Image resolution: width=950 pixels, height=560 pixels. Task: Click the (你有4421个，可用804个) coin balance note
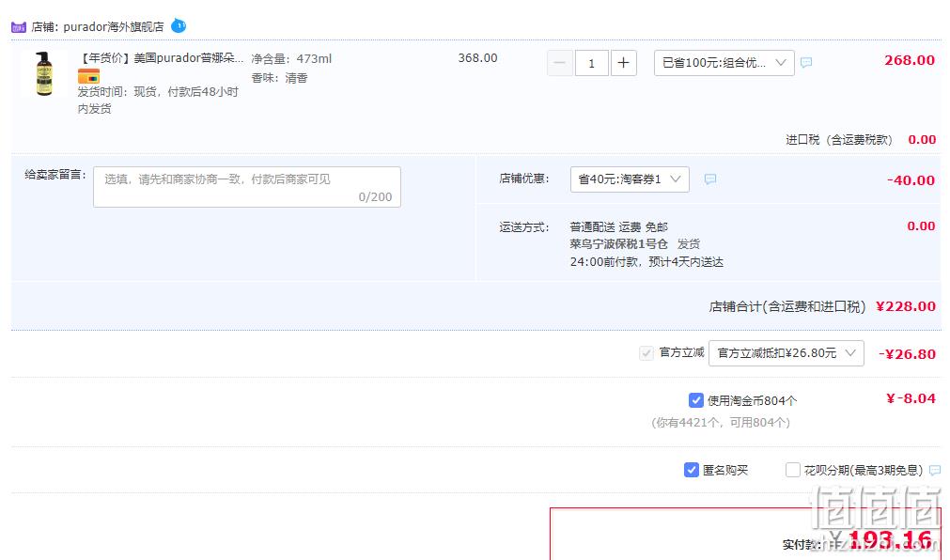(x=721, y=423)
